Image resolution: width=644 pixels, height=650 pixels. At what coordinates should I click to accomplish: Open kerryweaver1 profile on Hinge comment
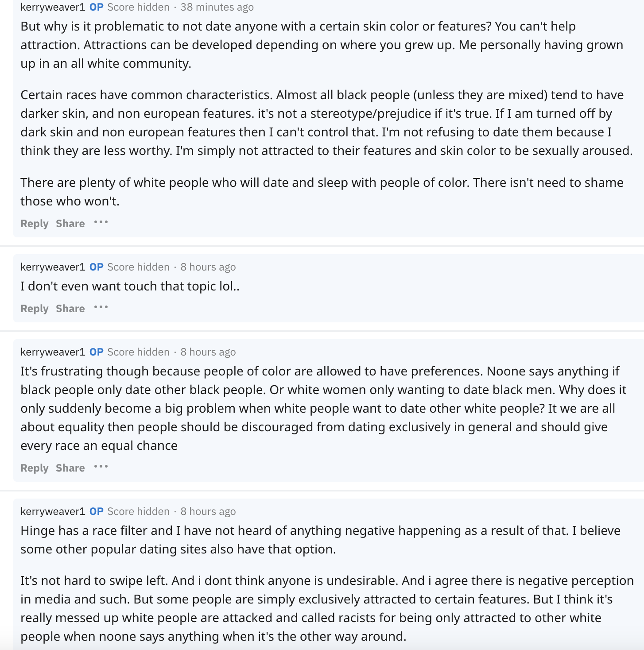tap(53, 511)
